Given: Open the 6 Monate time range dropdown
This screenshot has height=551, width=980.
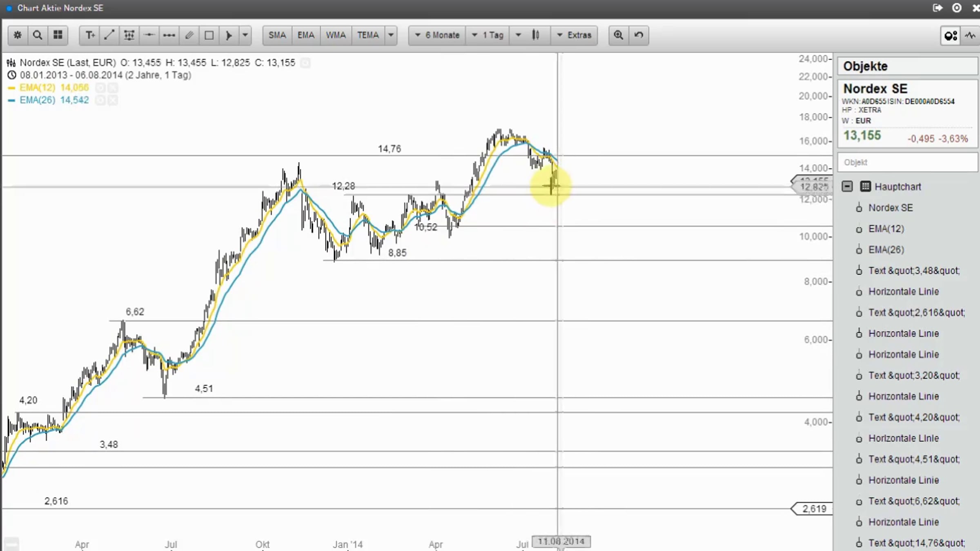Looking at the screenshot, I should coord(437,35).
